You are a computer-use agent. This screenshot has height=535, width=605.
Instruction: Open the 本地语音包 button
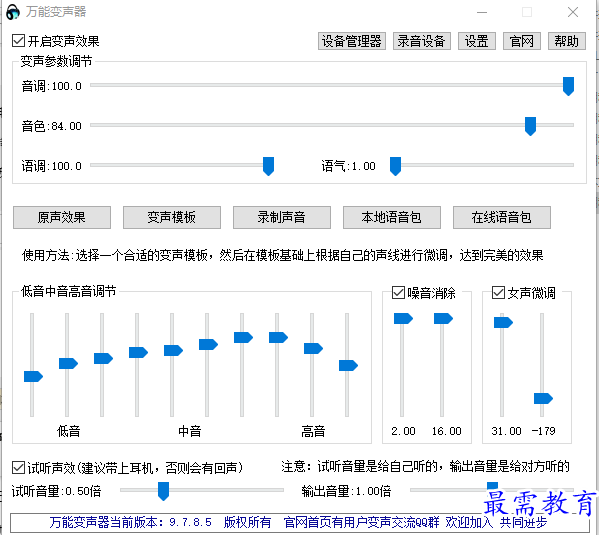click(x=392, y=218)
